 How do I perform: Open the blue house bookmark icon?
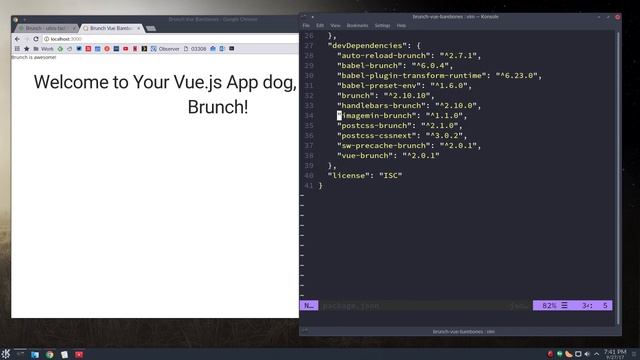coord(213,49)
